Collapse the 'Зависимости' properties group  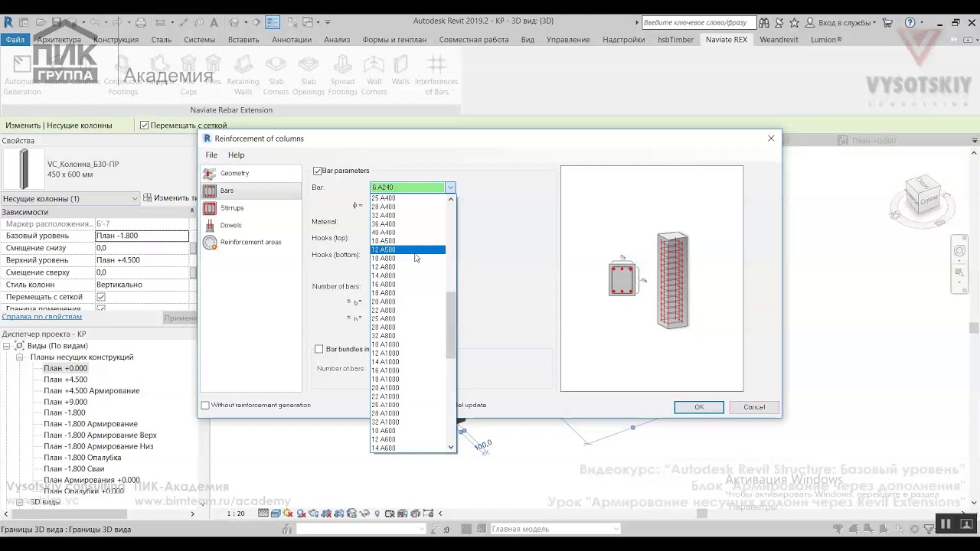(x=191, y=212)
